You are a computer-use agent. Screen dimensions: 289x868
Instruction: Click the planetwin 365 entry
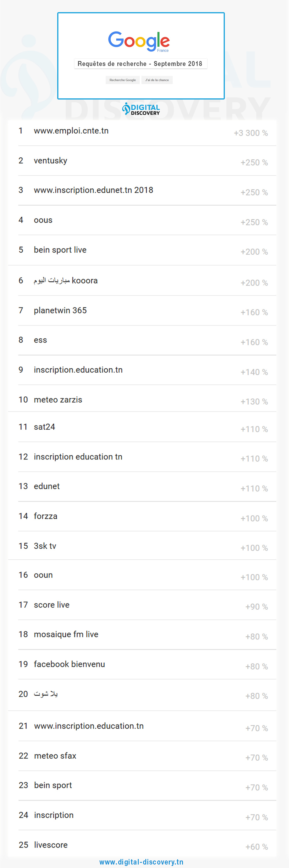tap(60, 310)
